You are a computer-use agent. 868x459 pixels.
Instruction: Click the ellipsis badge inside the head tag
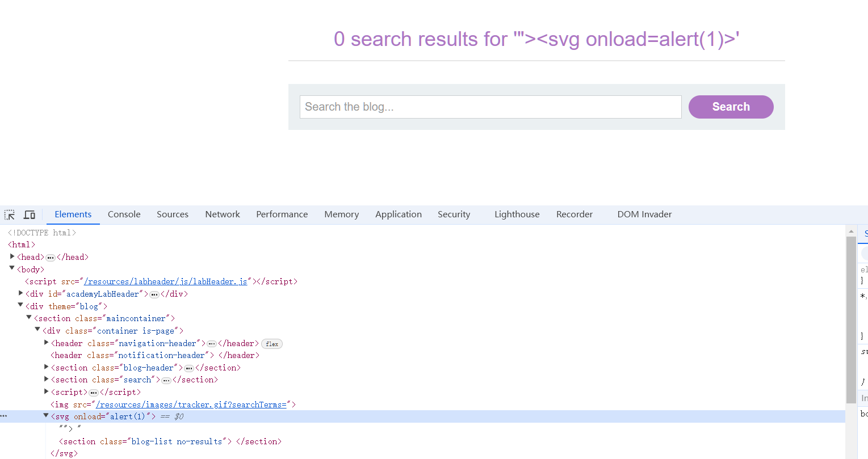tap(51, 258)
